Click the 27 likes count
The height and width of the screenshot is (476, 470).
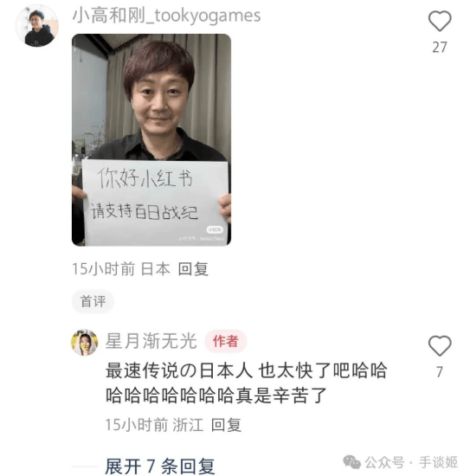(440, 48)
